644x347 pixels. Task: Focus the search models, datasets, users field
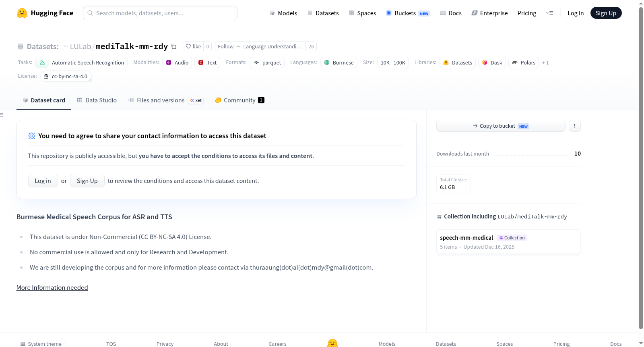click(160, 13)
